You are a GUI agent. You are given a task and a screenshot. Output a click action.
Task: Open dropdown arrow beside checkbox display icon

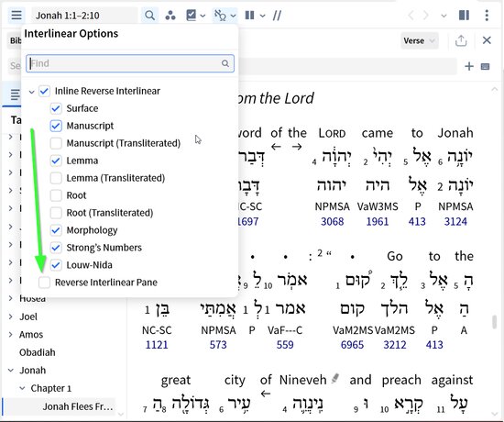(x=203, y=16)
